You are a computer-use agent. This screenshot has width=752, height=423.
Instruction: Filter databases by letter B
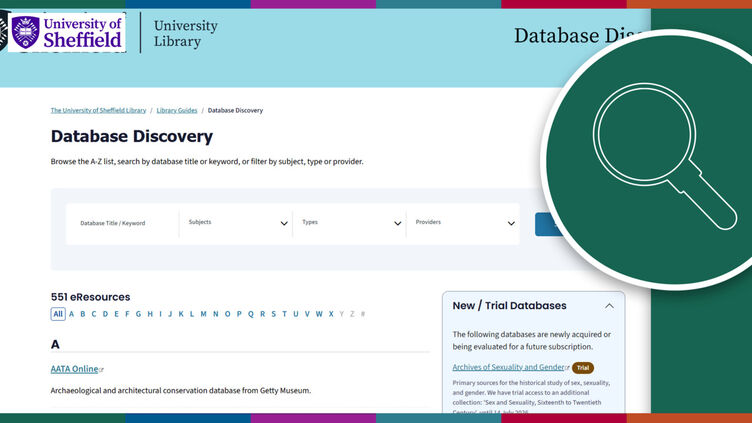coord(82,314)
